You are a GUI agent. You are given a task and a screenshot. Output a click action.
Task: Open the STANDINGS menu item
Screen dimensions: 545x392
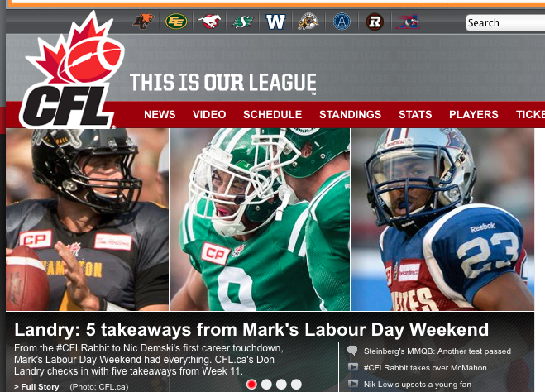(351, 114)
